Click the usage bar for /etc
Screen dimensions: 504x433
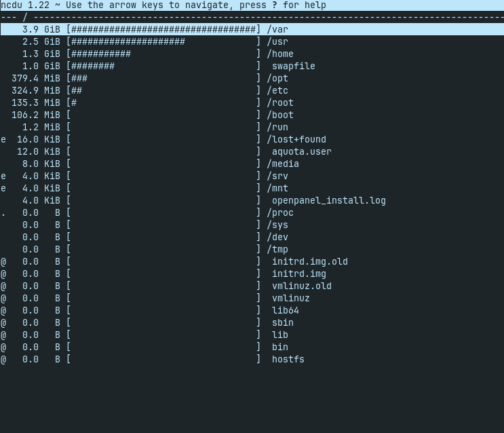[163, 90]
